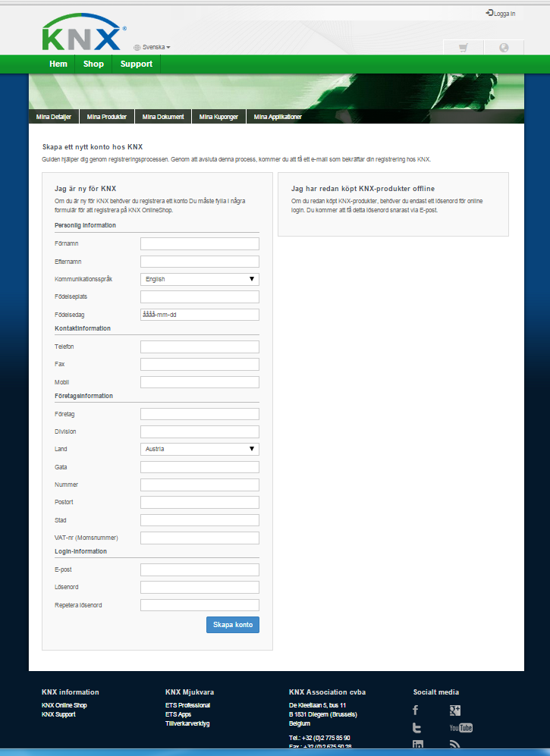This screenshot has width=550, height=756.
Task: Open KNX Support footer link
Action: coord(58,714)
